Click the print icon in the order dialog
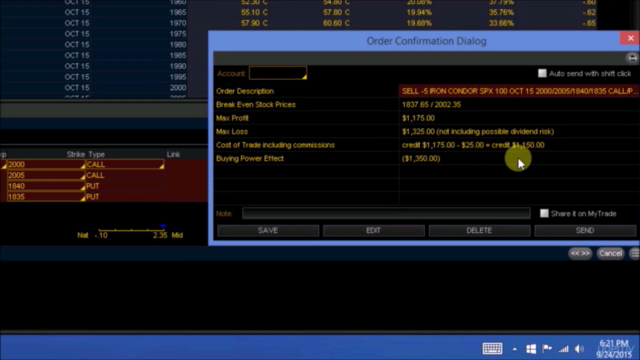 632,58
